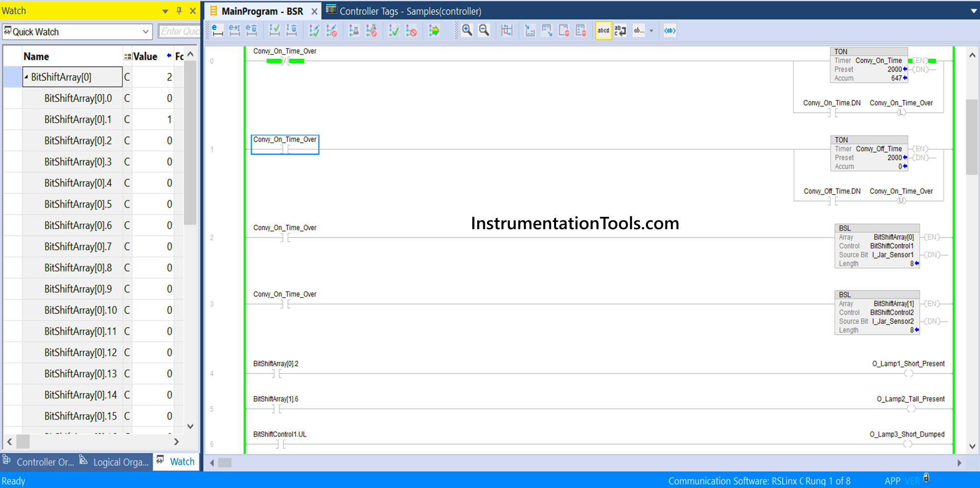This screenshot has height=488, width=980.
Task: Open the Watch panel window position menu arrow
Action: click(x=165, y=11)
